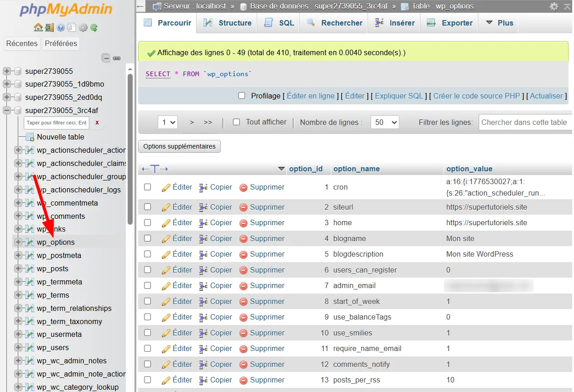574x392 pixels.
Task: Open the SQL tab
Action: [279, 23]
